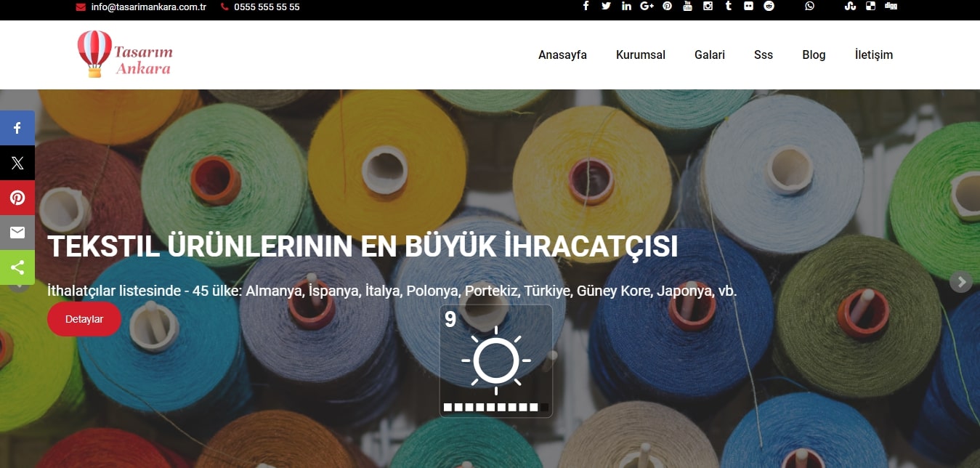Screen dimensions: 980x468
Task: Go to Anasayfa in the navigation
Action: pyautogui.click(x=562, y=55)
